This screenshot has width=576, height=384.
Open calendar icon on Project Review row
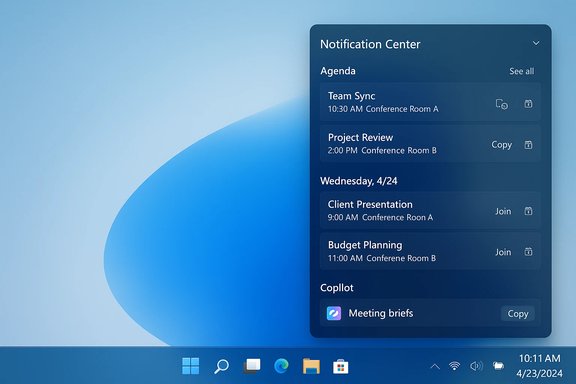tap(528, 145)
